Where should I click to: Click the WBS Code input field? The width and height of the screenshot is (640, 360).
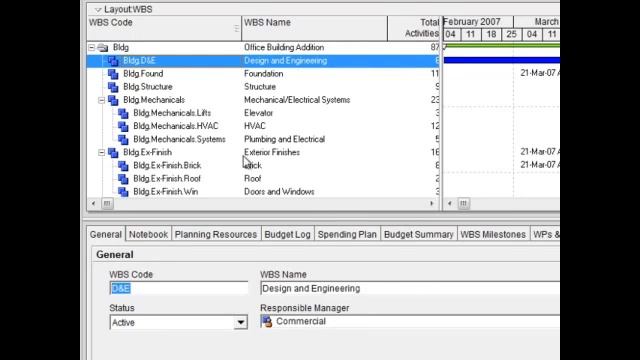coord(178,288)
